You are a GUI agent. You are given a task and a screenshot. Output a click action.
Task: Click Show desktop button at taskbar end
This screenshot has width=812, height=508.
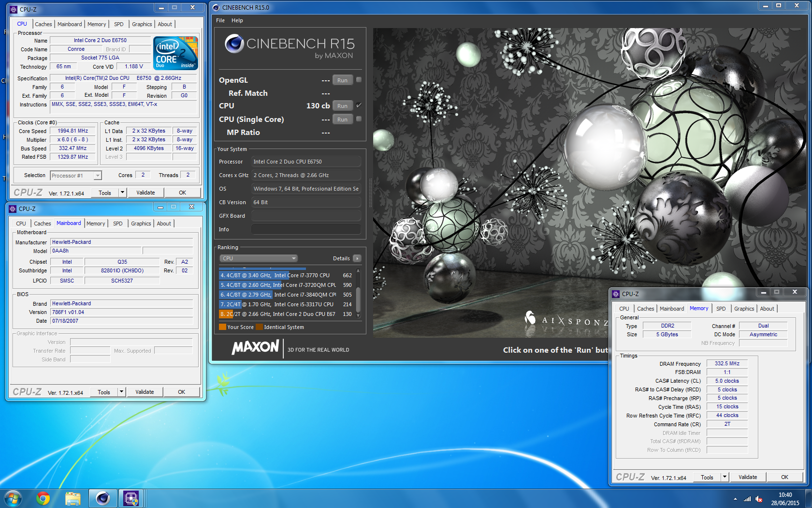pos(808,498)
